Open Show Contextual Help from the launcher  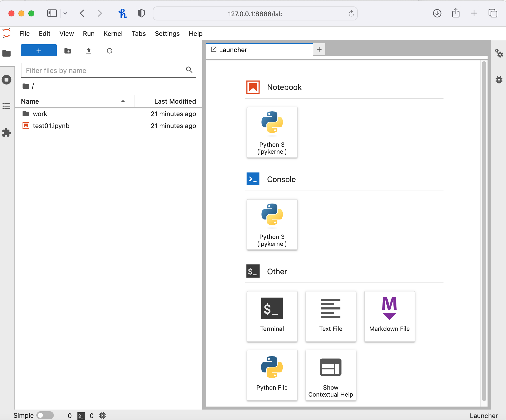(x=330, y=375)
